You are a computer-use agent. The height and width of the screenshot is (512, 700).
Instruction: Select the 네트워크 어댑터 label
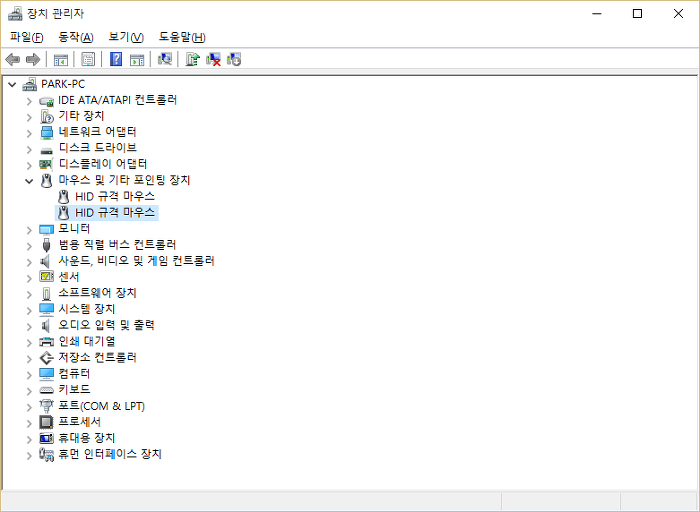tap(97, 132)
